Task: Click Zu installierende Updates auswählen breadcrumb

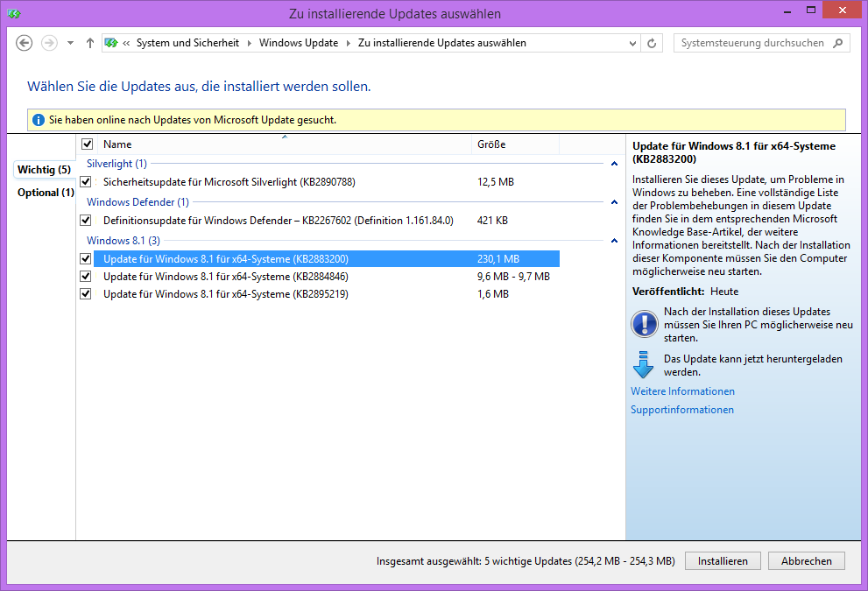Action: (441, 43)
